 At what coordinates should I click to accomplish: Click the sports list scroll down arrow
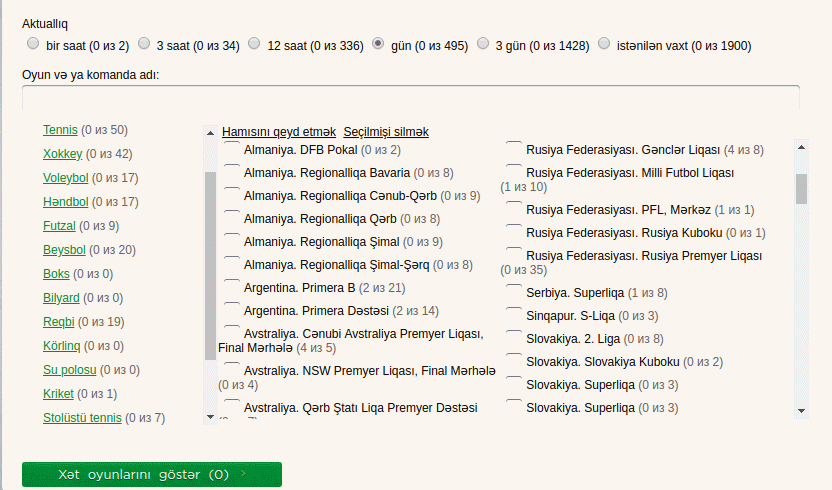point(210,416)
